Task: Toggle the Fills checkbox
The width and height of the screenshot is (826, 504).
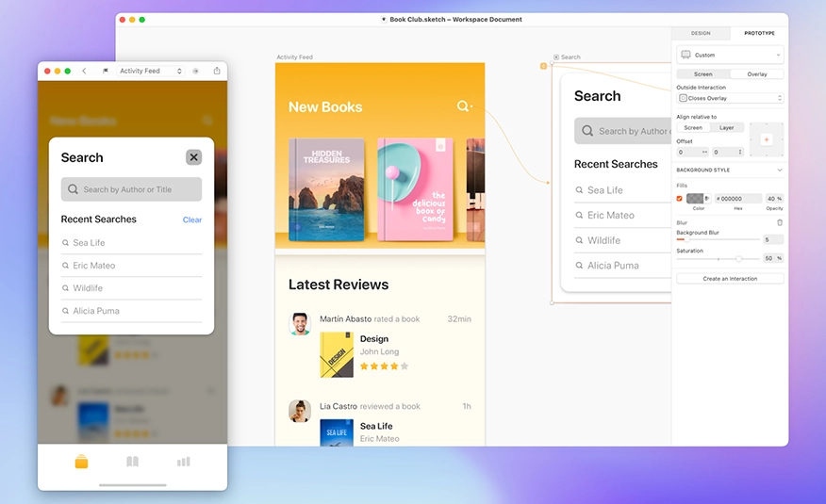Action: point(679,199)
